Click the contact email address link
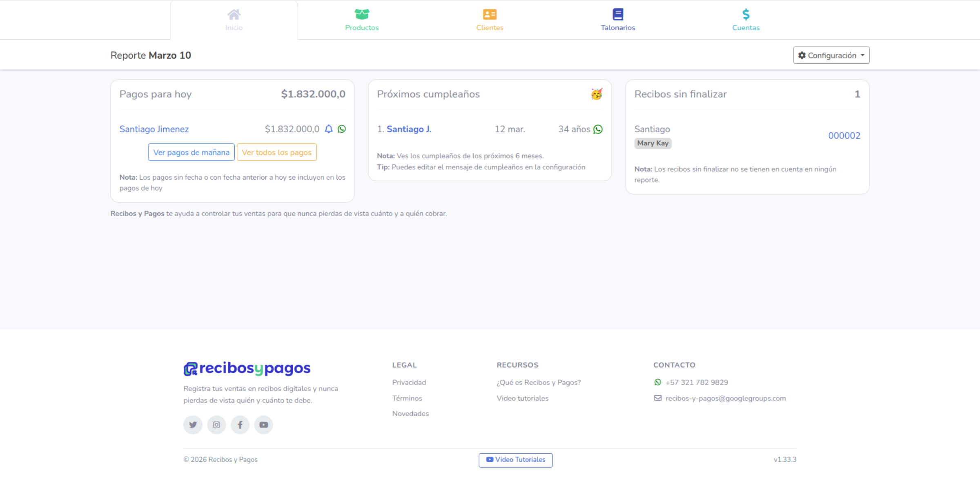This screenshot has height=490, width=980. [725, 398]
